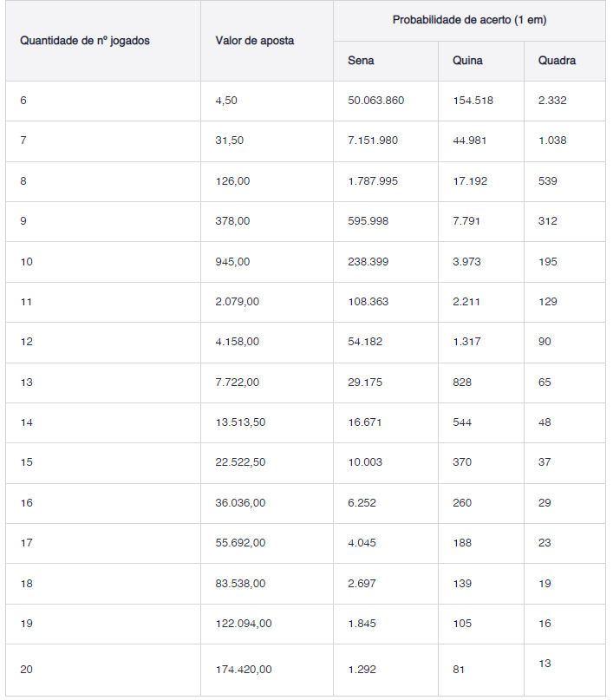Click the 595.998 Sena probability cell
The width and height of the screenshot is (613, 700).
[x=368, y=221]
